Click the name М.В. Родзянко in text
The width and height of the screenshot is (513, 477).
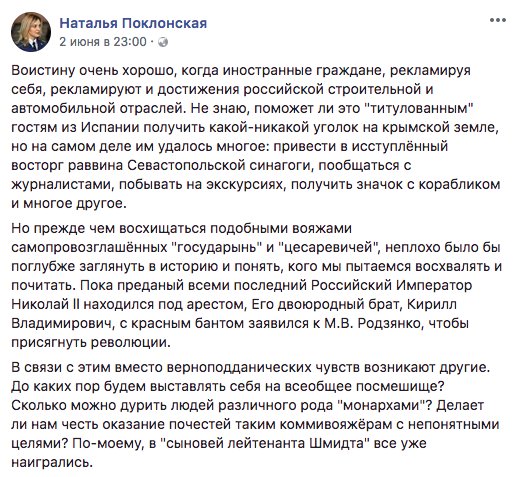[373, 324]
